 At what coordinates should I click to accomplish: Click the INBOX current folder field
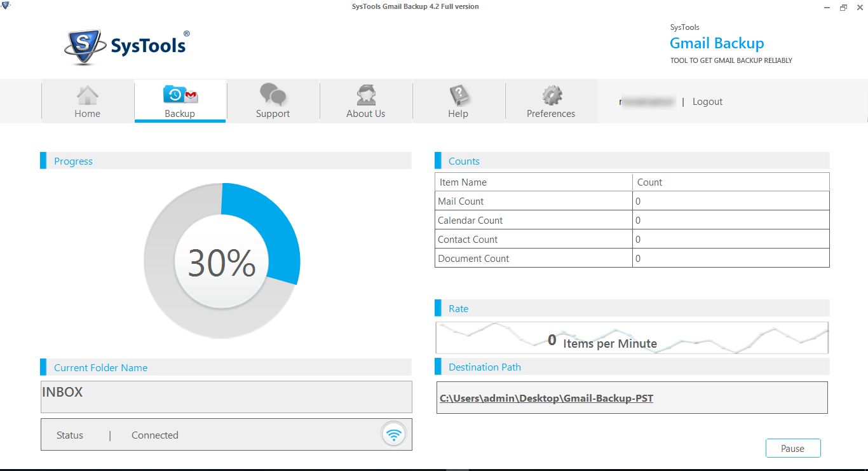[x=226, y=397]
